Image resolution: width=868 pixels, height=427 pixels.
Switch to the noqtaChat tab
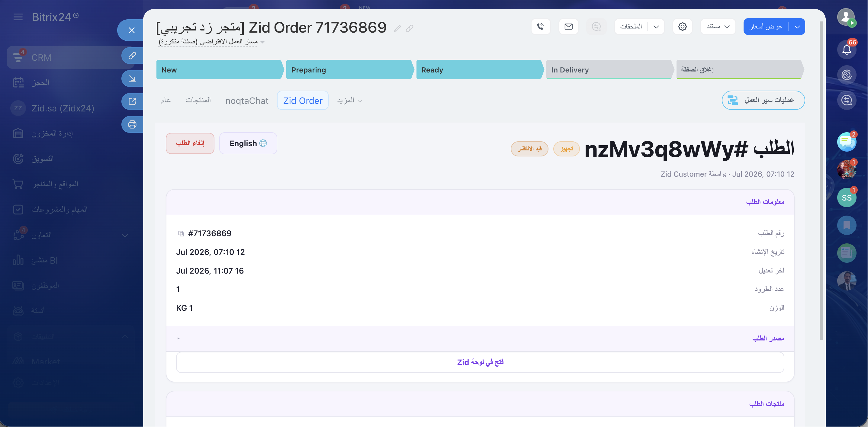(x=247, y=101)
